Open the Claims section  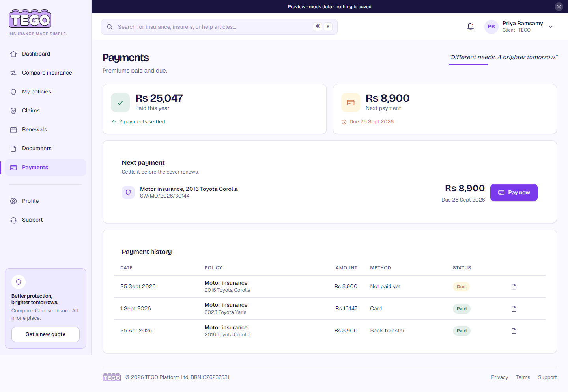coord(45,110)
